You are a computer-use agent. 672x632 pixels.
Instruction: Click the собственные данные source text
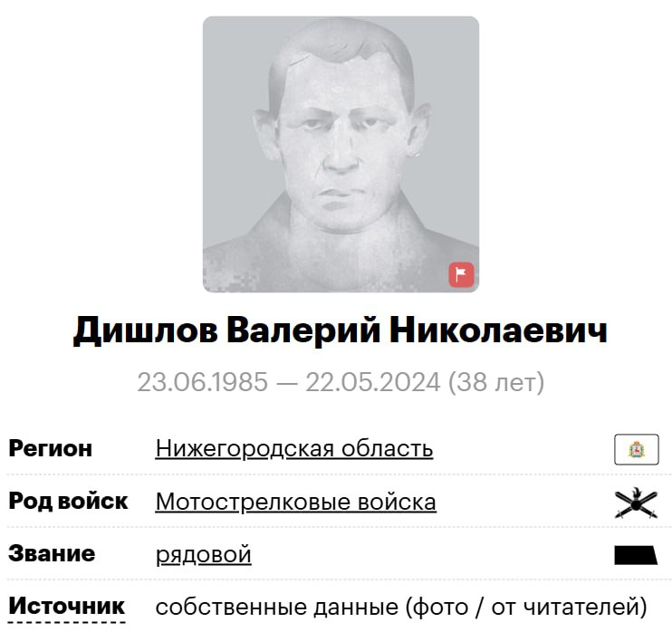pos(277,608)
